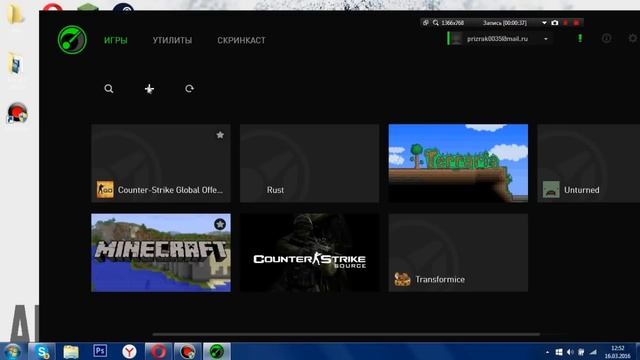Click the search games magnifier icon
Image resolution: width=640 pixels, height=360 pixels.
(109, 89)
